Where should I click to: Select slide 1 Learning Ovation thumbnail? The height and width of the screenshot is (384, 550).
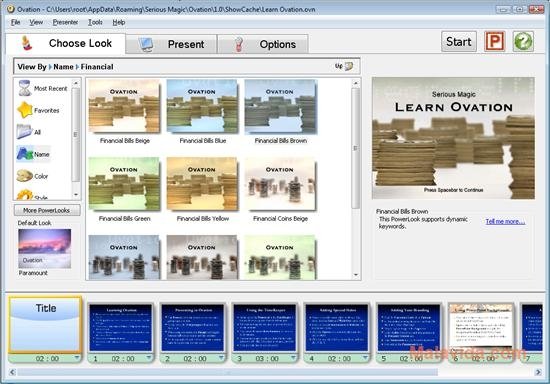coord(121,328)
